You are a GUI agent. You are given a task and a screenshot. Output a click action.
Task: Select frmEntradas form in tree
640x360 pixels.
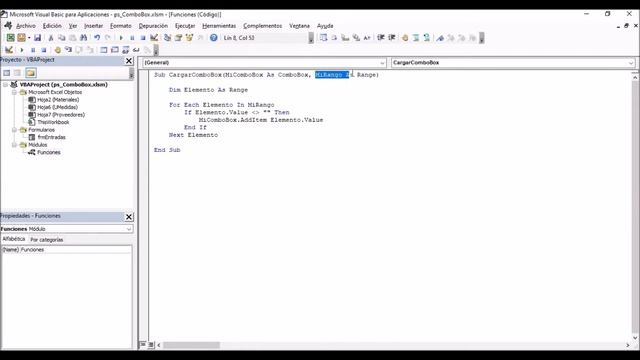click(51, 137)
